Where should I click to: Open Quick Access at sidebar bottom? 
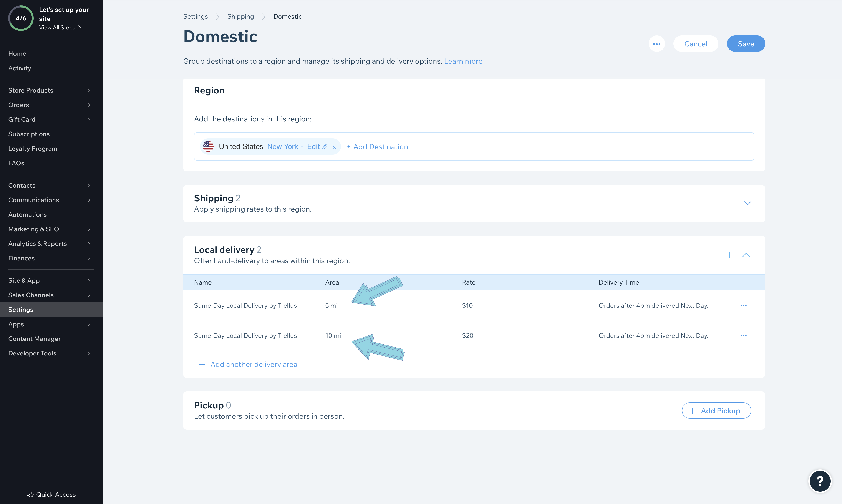[51, 494]
